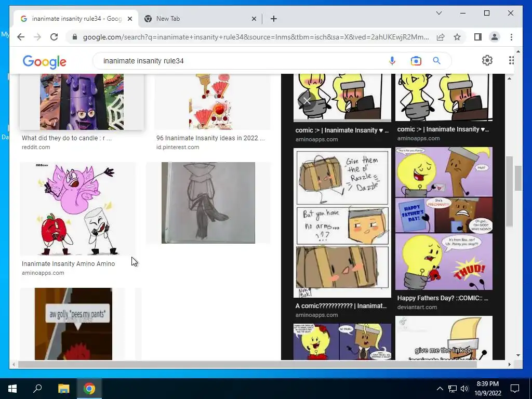
Task: Open the network status tray icon
Action: pos(452,389)
